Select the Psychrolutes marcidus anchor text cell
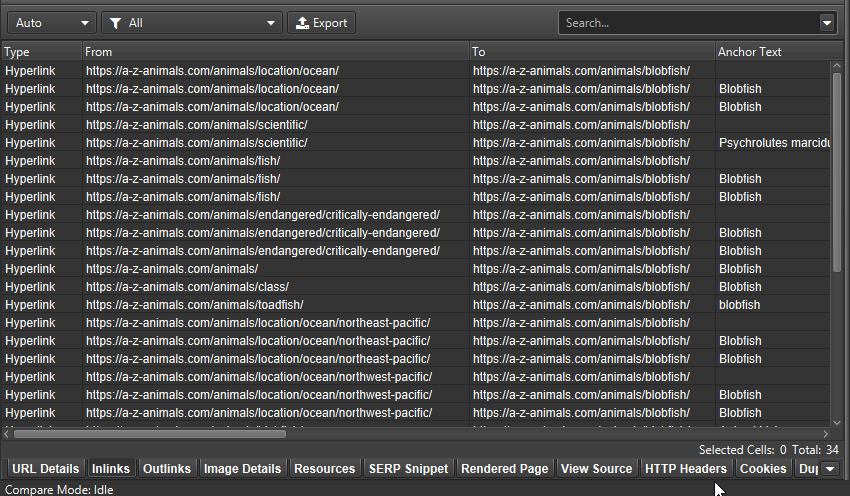The image size is (850, 496). (x=773, y=143)
